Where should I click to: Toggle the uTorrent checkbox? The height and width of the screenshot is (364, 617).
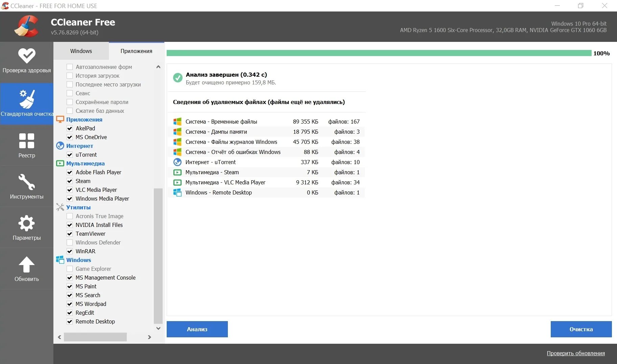70,155
